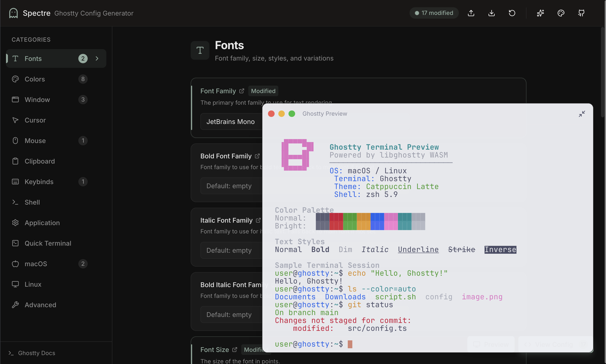Screen dimensions: 606x364
Task: Select the Clipboard category
Action: (56, 161)
